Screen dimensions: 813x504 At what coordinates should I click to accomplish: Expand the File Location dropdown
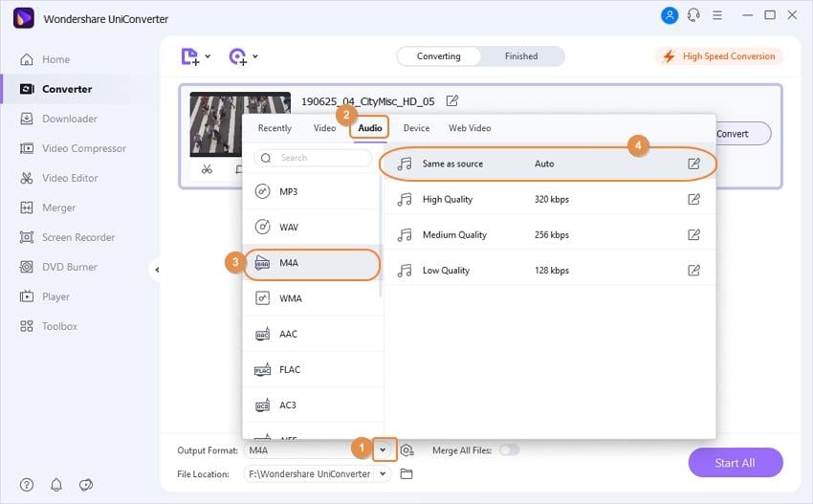[x=383, y=474]
